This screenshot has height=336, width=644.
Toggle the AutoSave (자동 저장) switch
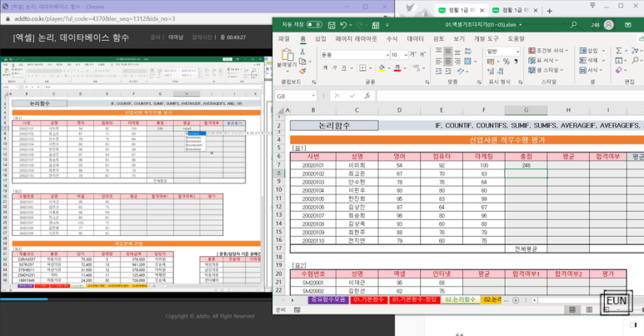click(314, 25)
